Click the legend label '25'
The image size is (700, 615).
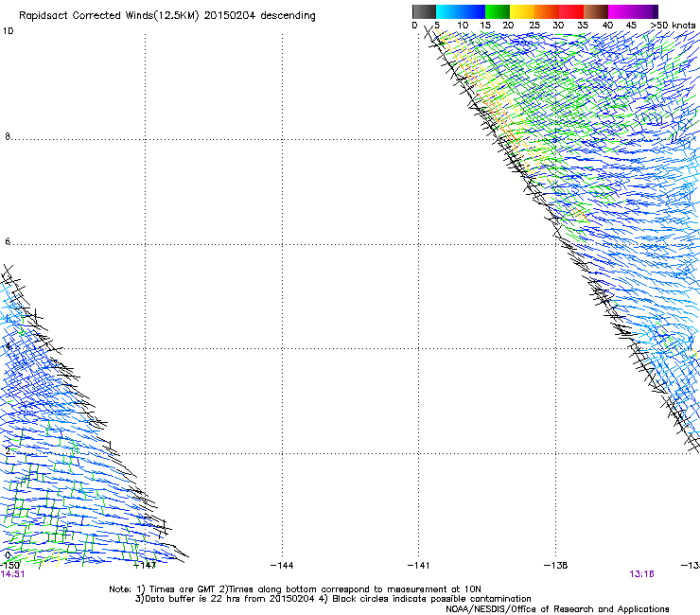tap(534, 26)
